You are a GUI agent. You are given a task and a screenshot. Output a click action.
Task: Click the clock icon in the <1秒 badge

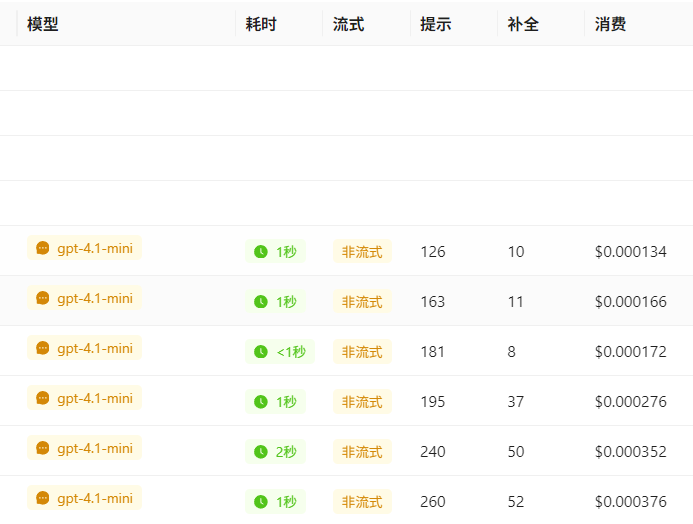261,351
